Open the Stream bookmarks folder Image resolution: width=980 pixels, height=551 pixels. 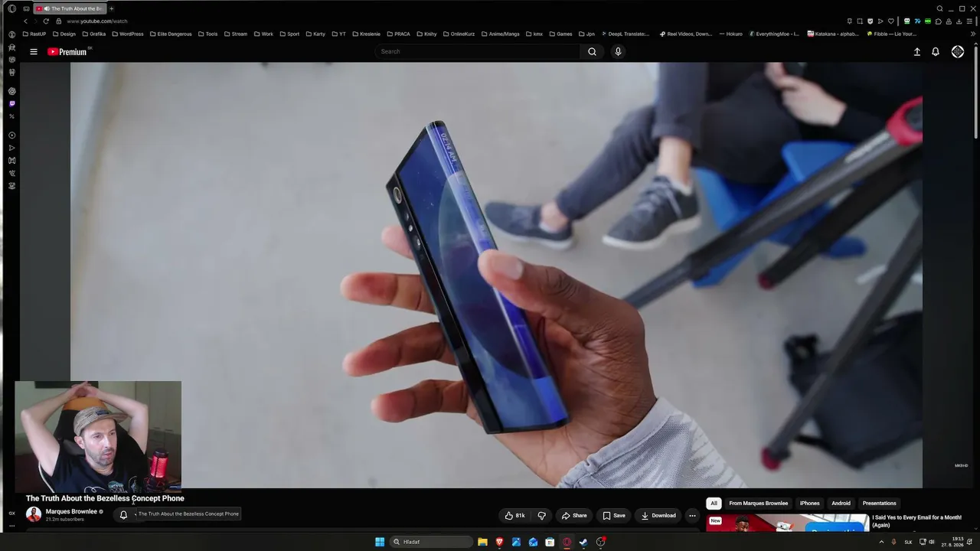point(236,34)
